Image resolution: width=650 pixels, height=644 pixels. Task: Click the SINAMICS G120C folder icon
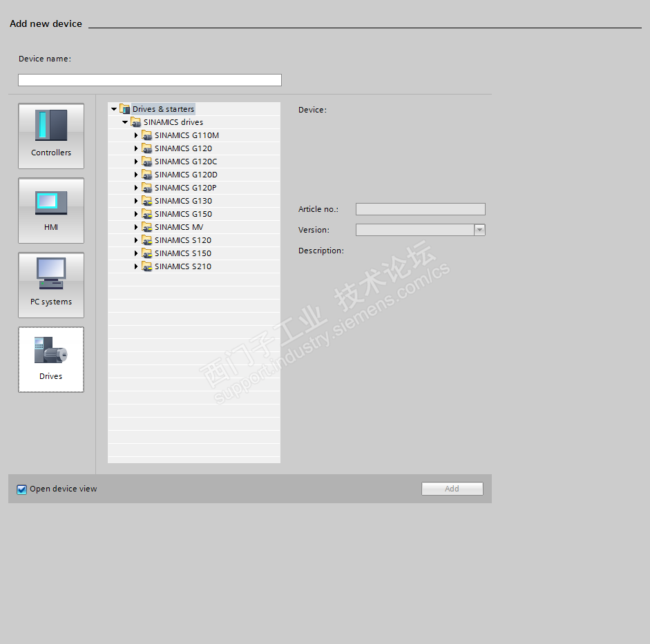[146, 162]
